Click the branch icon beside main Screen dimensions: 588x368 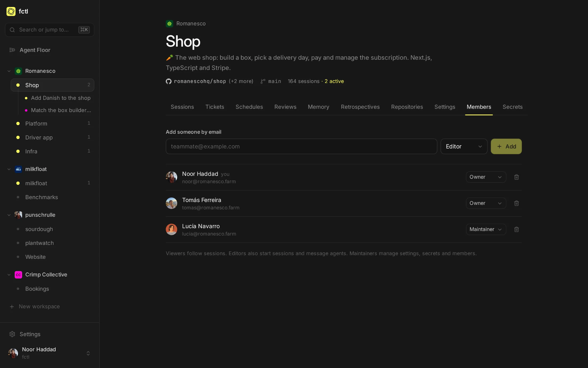click(263, 81)
